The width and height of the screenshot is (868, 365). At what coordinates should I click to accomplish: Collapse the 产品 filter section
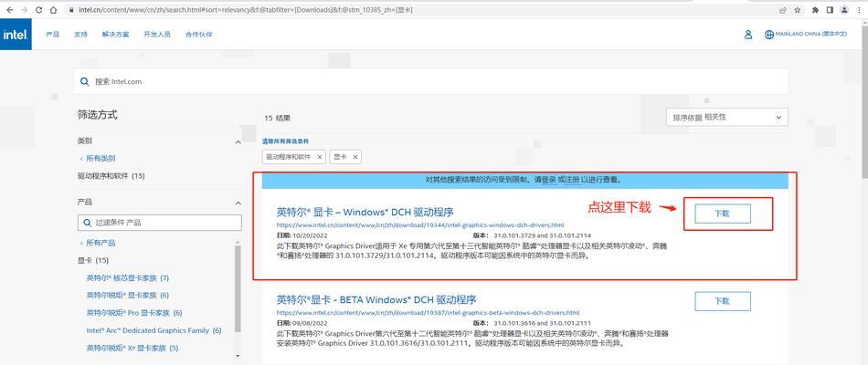238,203
